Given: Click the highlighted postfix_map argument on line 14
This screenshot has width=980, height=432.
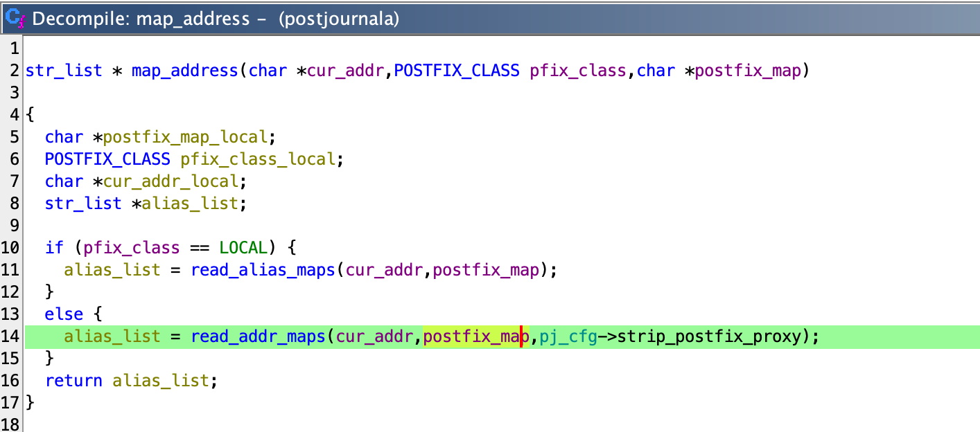Looking at the screenshot, I should pos(476,336).
